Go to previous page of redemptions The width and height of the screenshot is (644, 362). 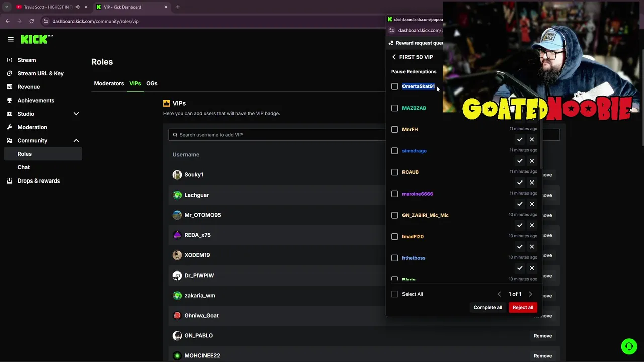[499, 294]
